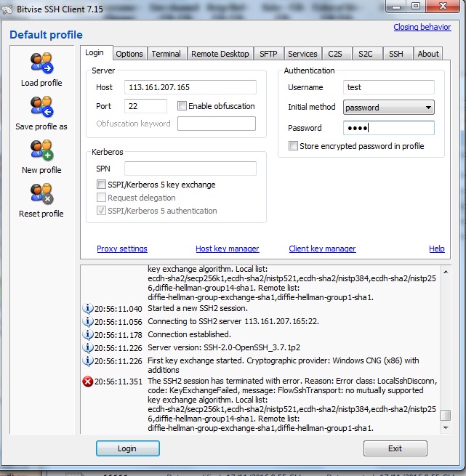Check SSPI/Kerberos 5 key exchange
Screen dimensions: 466x476
(101, 185)
